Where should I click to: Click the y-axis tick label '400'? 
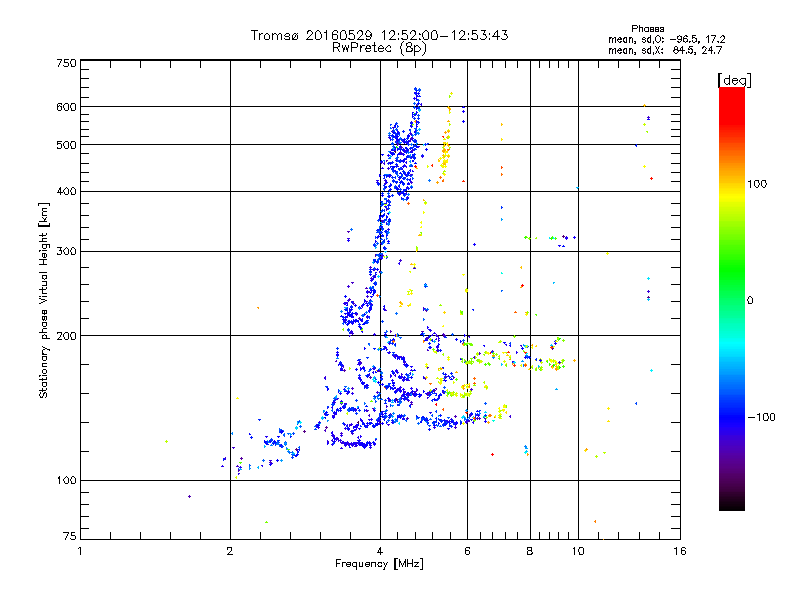(x=67, y=191)
